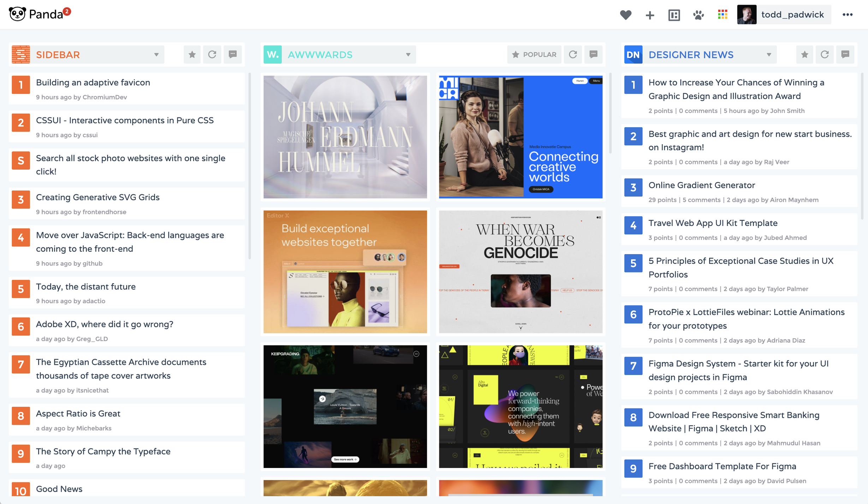The height and width of the screenshot is (504, 868).
Task: Open the Johann Erdmann Hummel thumbnail
Action: pyautogui.click(x=345, y=137)
